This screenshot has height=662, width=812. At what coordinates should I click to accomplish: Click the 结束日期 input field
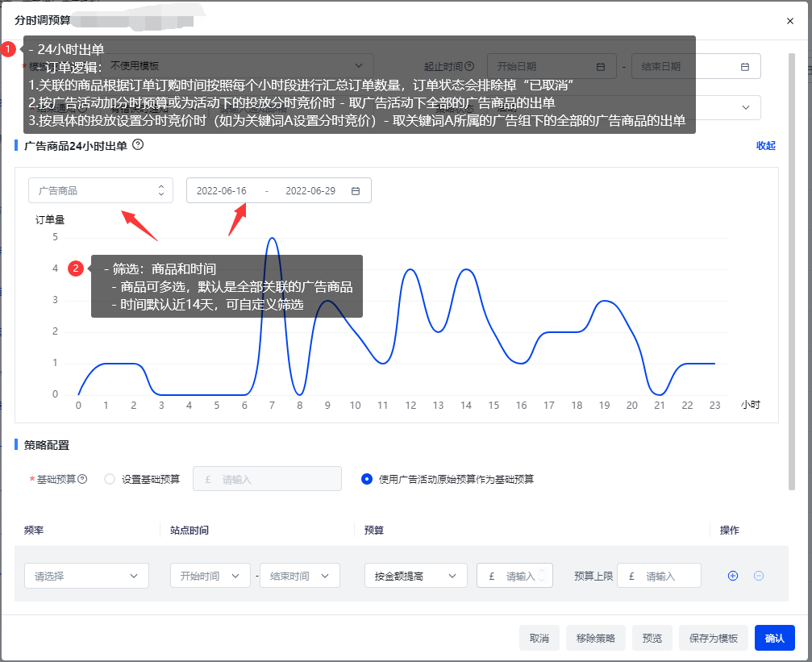696,66
